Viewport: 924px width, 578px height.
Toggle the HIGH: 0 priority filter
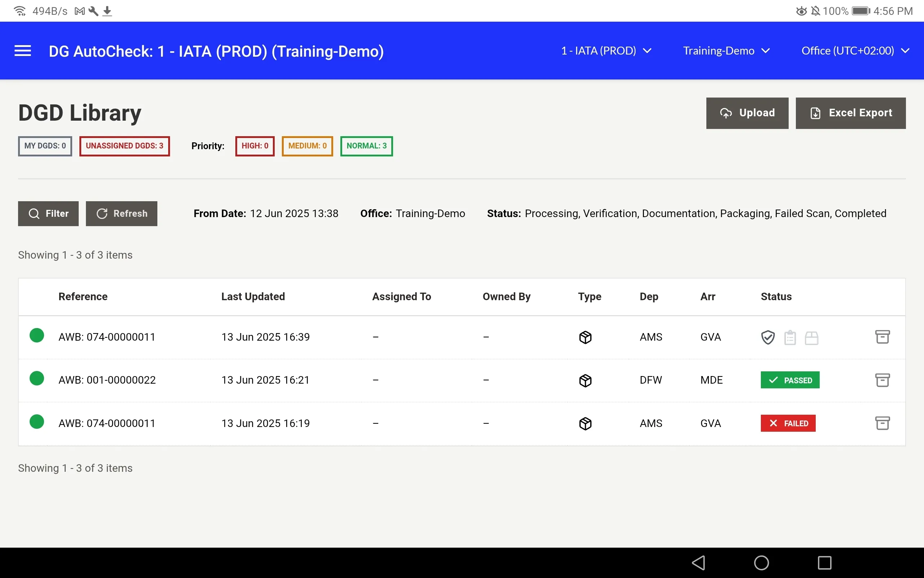pos(255,146)
